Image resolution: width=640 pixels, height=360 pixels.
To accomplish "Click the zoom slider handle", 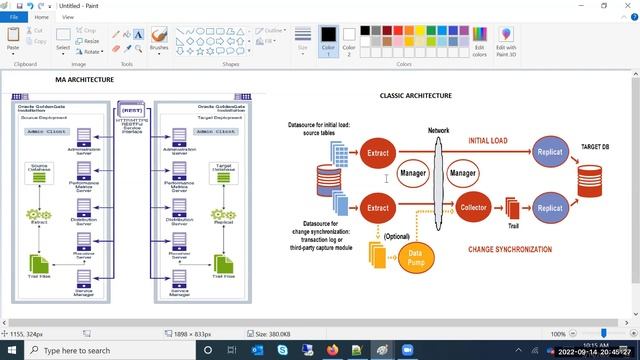I will 604,333.
